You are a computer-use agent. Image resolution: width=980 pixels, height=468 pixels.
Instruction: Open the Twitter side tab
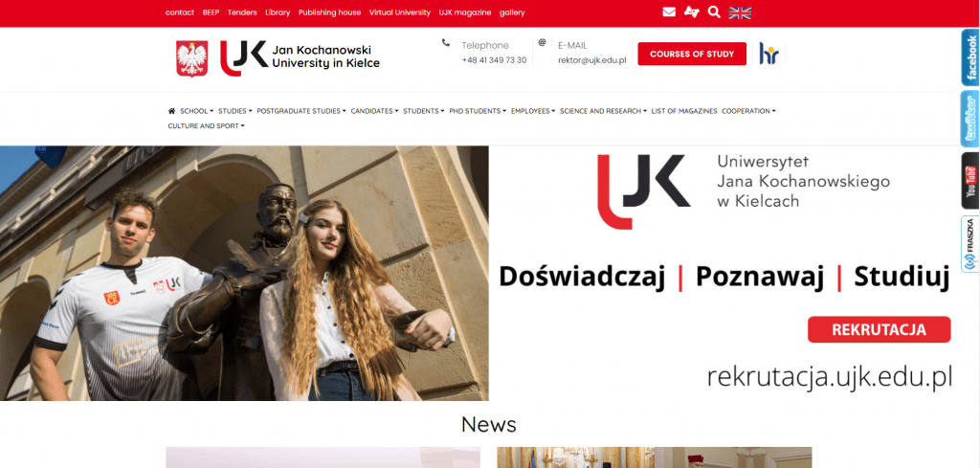pyautogui.click(x=970, y=119)
